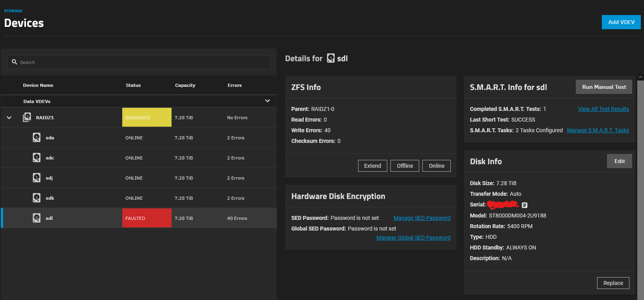Click the FAULTED status cell
644x300 pixels.
point(147,218)
